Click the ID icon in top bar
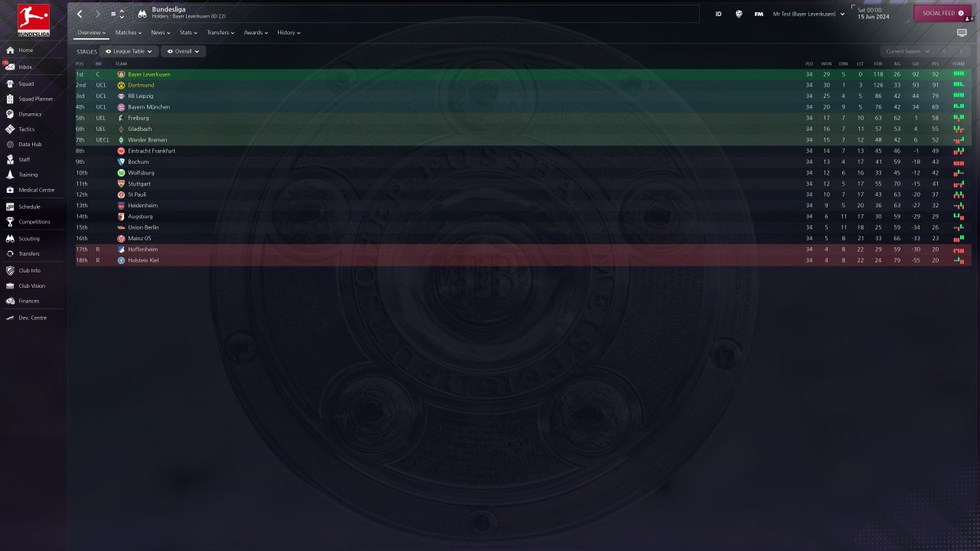Viewport: 980px width, 551px height. pyautogui.click(x=718, y=14)
